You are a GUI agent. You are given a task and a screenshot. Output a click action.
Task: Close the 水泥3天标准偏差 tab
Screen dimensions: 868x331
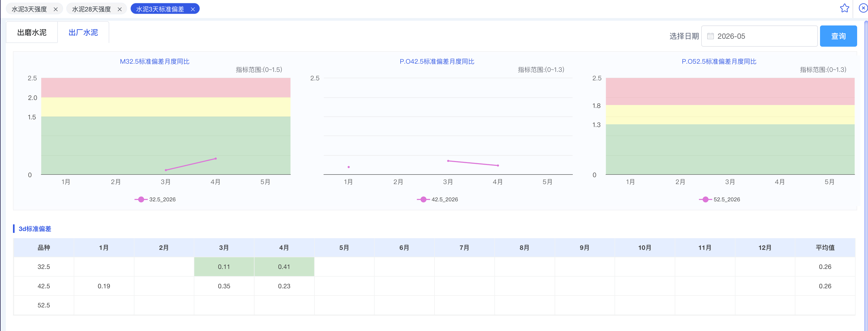click(193, 10)
